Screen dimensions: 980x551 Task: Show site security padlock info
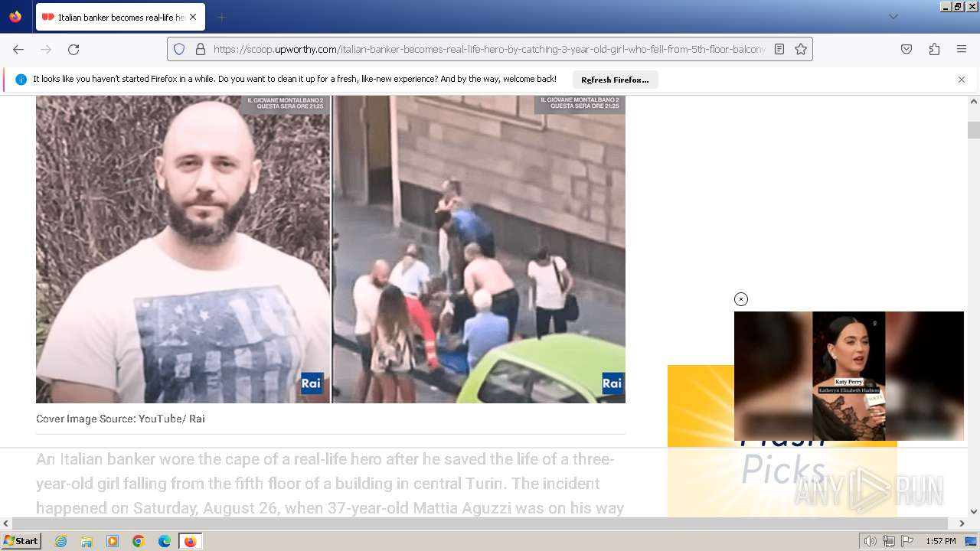click(x=201, y=49)
